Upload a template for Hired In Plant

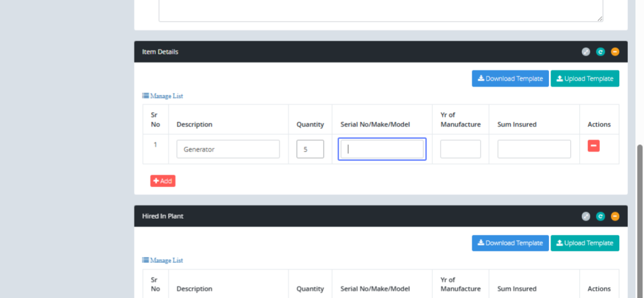point(584,243)
